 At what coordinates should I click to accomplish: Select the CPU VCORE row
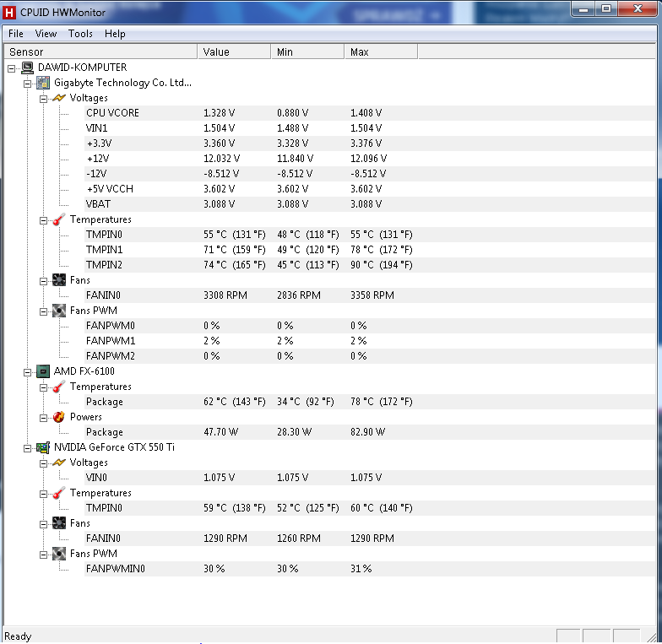(370, 113)
